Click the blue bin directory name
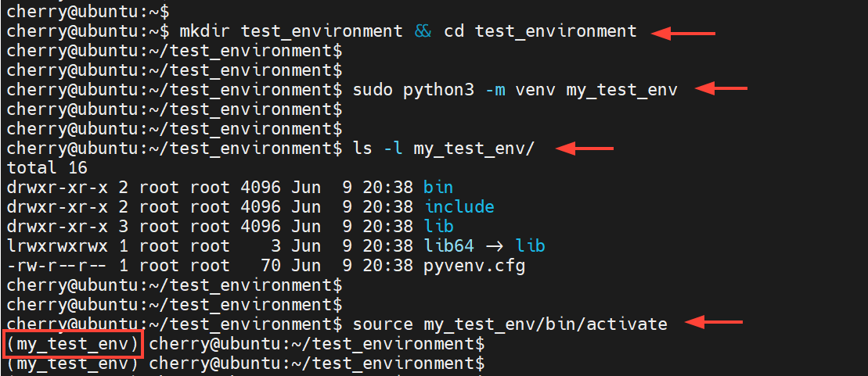This screenshot has width=868, height=376. tap(438, 188)
